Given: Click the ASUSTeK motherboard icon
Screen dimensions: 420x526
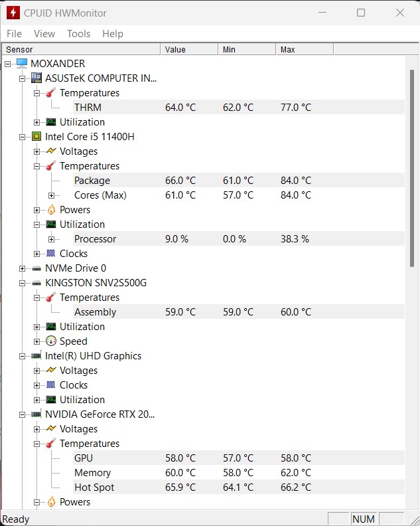Looking at the screenshot, I should pos(36,78).
